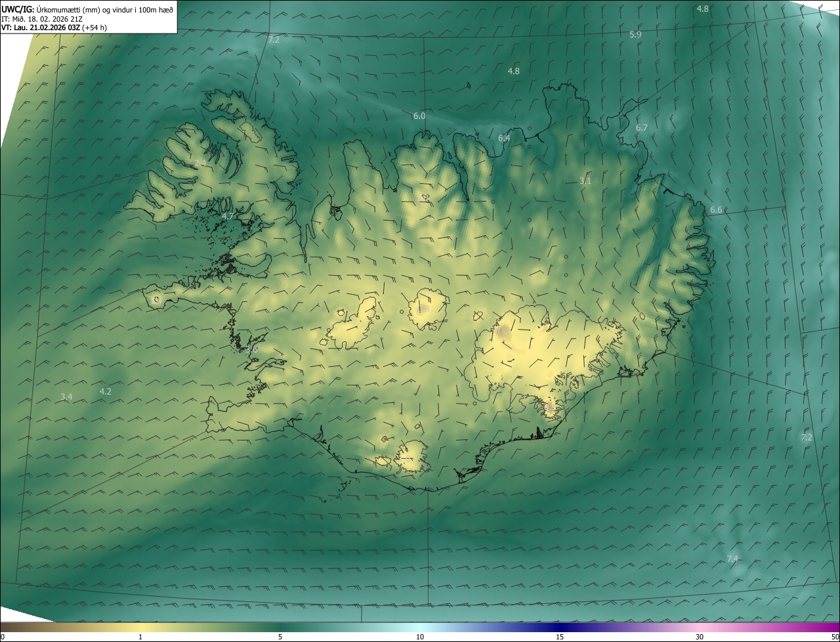Click the 4.2 value label southwest of Iceland

[105, 391]
